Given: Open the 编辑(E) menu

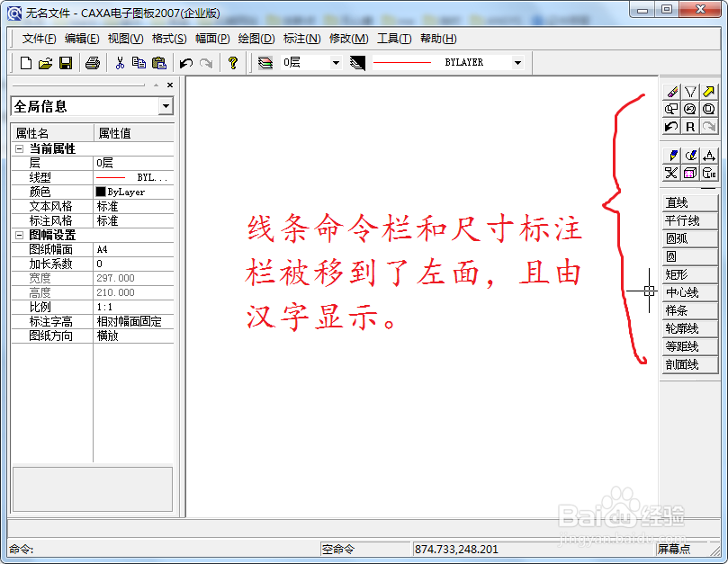Looking at the screenshot, I should click(82, 39).
